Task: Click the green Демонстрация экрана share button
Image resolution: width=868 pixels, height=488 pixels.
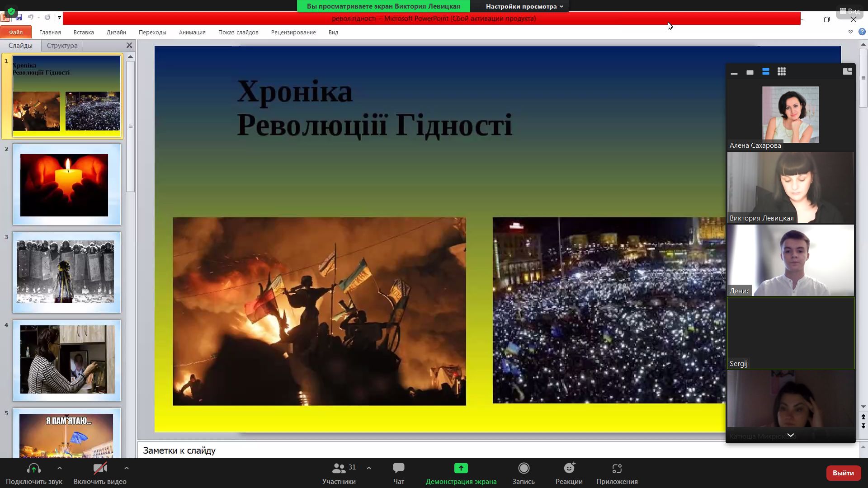Action: click(x=461, y=474)
